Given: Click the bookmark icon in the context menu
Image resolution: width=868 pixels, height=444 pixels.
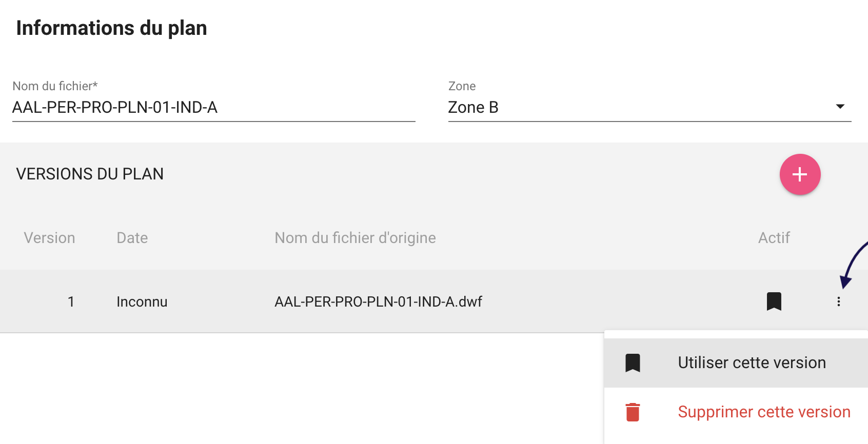Looking at the screenshot, I should pos(633,363).
